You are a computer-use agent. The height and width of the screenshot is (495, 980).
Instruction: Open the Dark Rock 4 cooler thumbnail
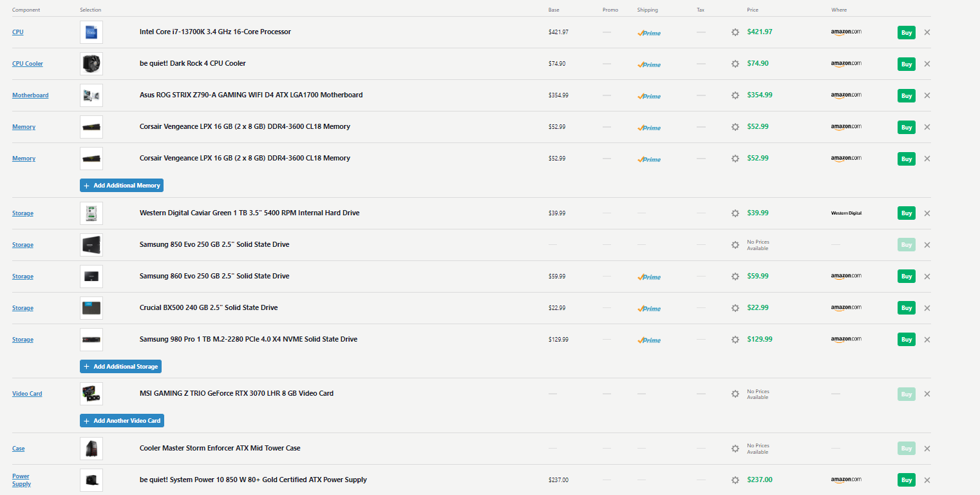tap(91, 64)
